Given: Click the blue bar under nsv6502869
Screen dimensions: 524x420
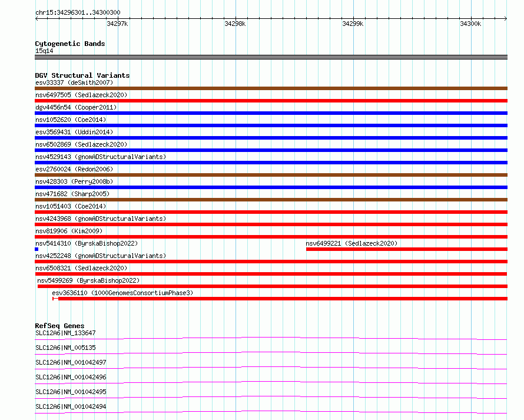Looking at the screenshot, I should [x=271, y=150].
